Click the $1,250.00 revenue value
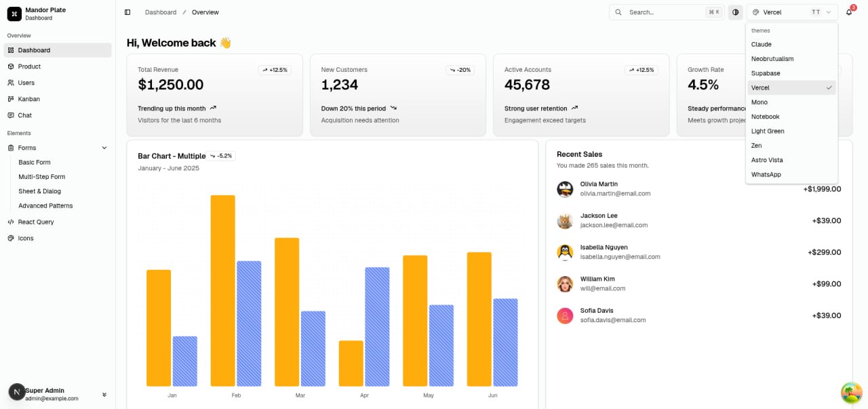The height and width of the screenshot is (409, 868). (x=171, y=85)
